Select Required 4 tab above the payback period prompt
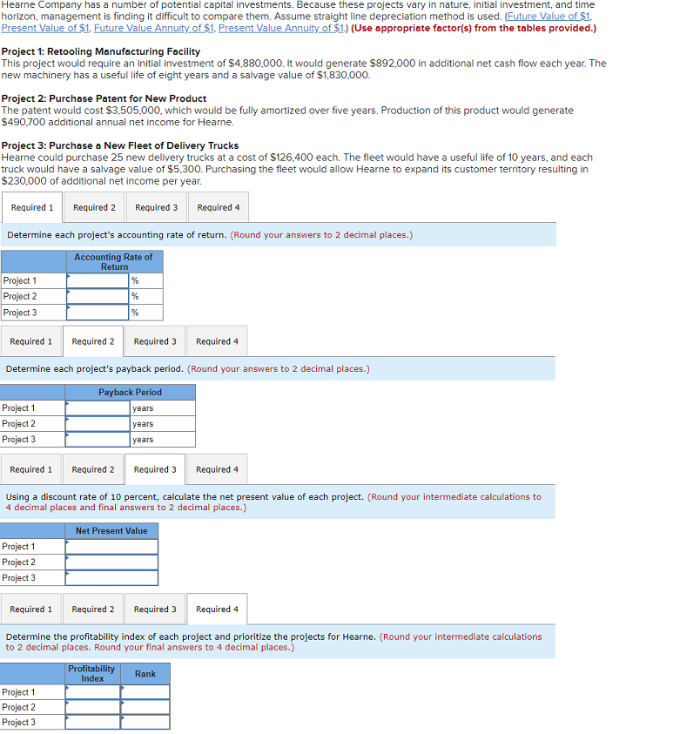This screenshot has width=700, height=734. 217,341
